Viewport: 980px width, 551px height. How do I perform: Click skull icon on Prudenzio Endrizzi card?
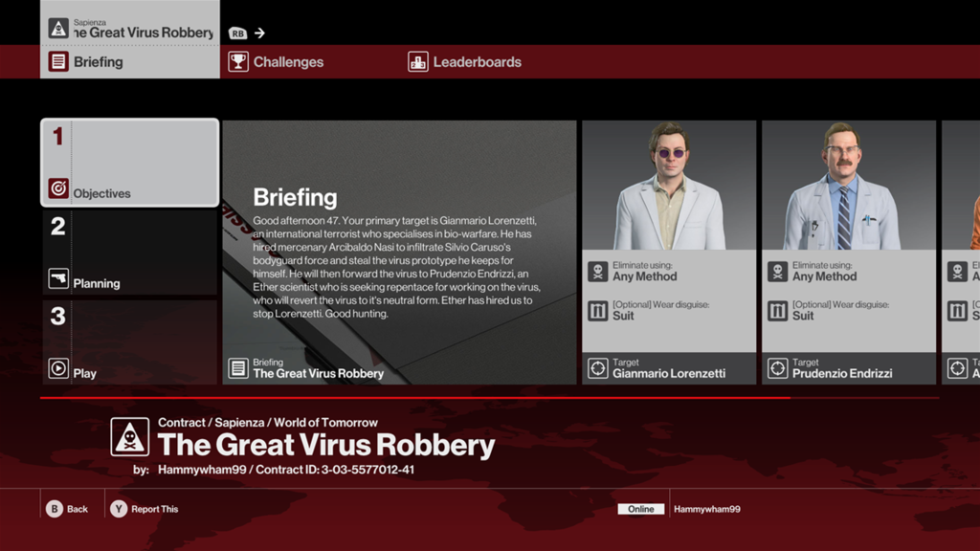(x=777, y=272)
